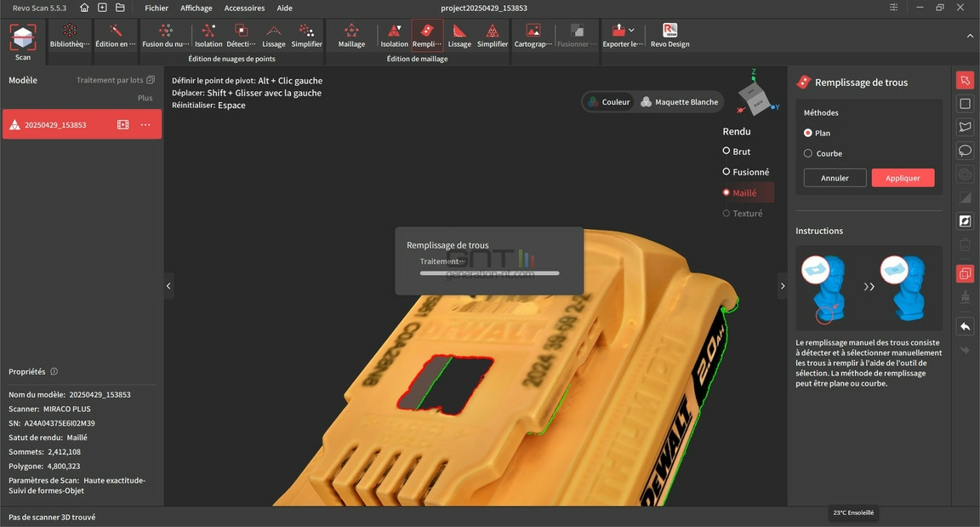The image size is (980, 527).
Task: Toggle the Remplissage hole fill tool
Action: [x=427, y=36]
